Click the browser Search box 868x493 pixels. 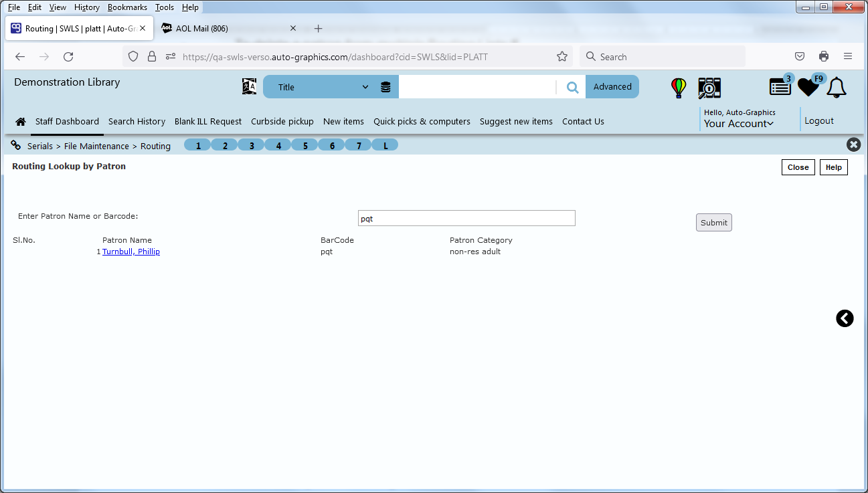pyautogui.click(x=663, y=57)
